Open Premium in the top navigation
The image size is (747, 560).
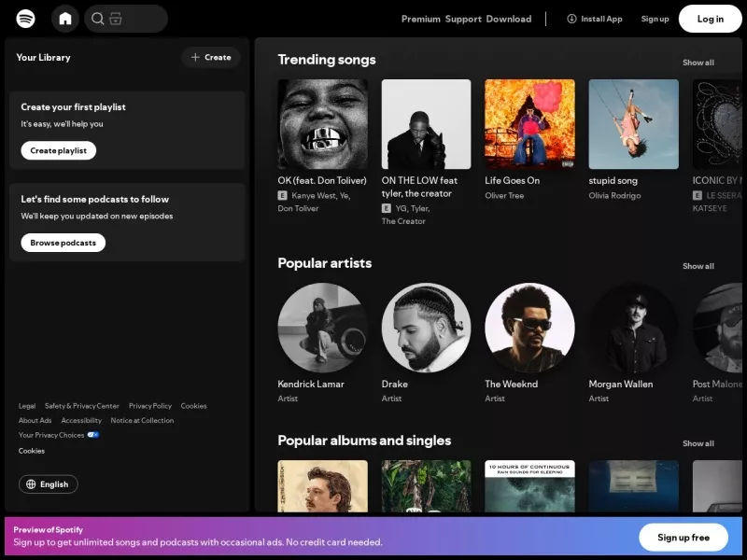pos(421,19)
